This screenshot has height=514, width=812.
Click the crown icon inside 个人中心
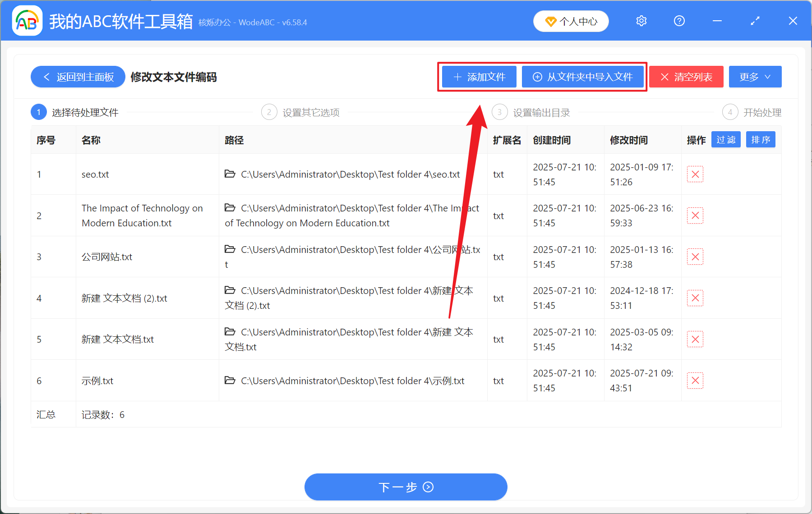click(x=551, y=21)
